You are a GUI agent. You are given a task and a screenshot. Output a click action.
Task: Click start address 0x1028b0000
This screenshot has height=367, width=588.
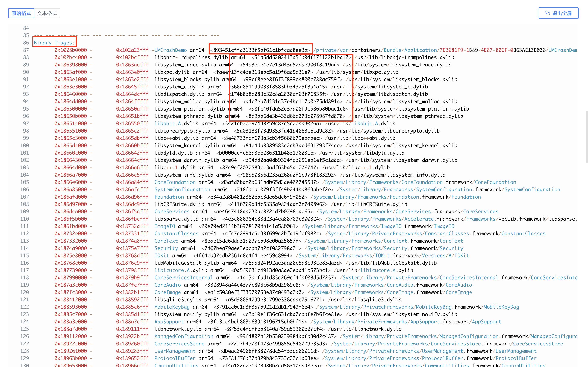pyautogui.click(x=70, y=50)
